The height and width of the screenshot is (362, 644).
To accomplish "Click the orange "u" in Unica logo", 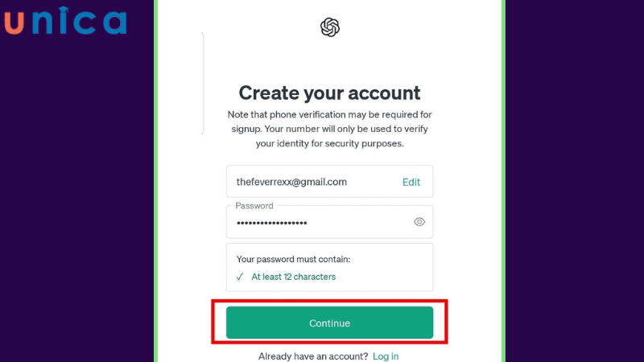I will point(14,23).
